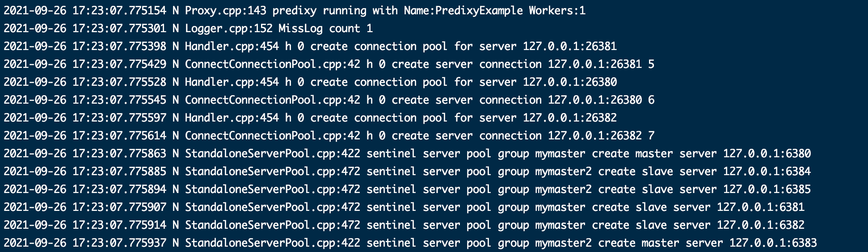Screen dimensions: 868x252
Task: Click the Handler.cpp line for server 127.0.0.1:26382
Action: tap(310, 118)
